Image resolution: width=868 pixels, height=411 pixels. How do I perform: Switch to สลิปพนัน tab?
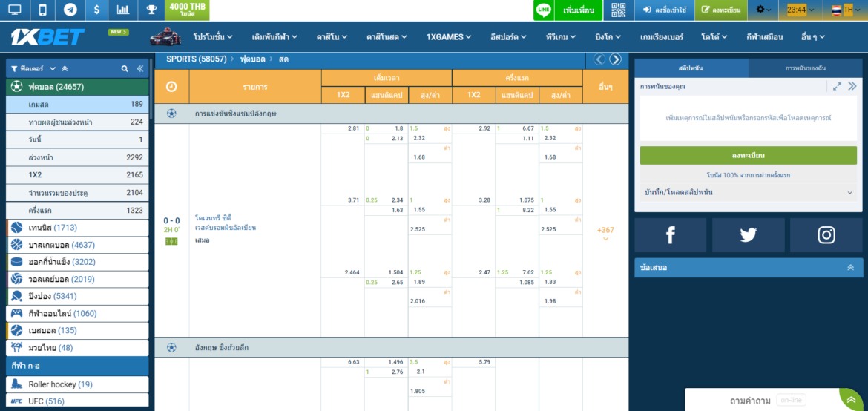[x=691, y=68]
